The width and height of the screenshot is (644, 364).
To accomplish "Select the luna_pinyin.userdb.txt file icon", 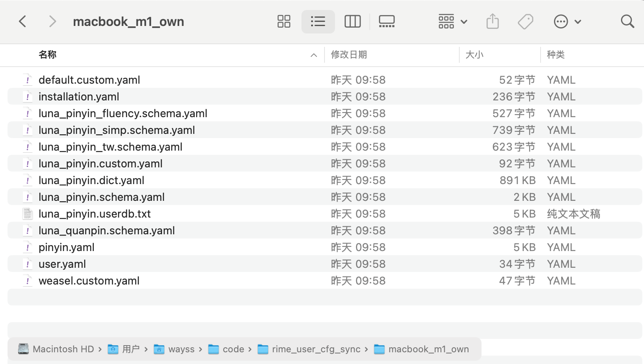I will (x=28, y=214).
